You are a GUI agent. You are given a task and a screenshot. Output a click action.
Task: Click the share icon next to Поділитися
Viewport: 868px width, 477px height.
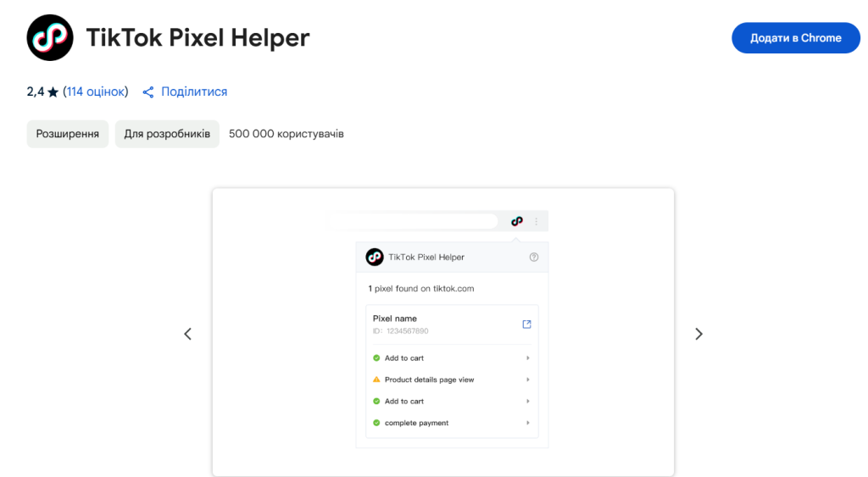[x=147, y=92]
